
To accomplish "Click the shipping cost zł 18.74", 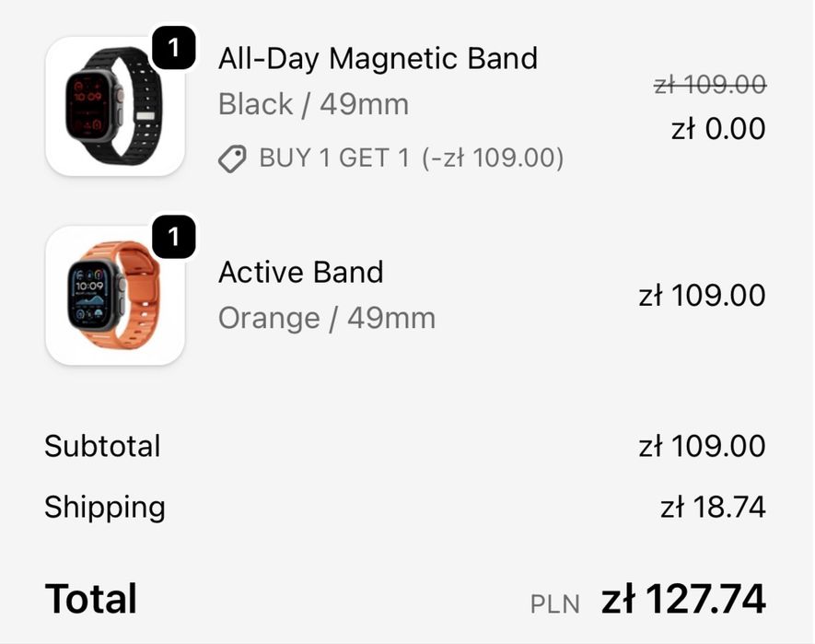I will point(713,507).
